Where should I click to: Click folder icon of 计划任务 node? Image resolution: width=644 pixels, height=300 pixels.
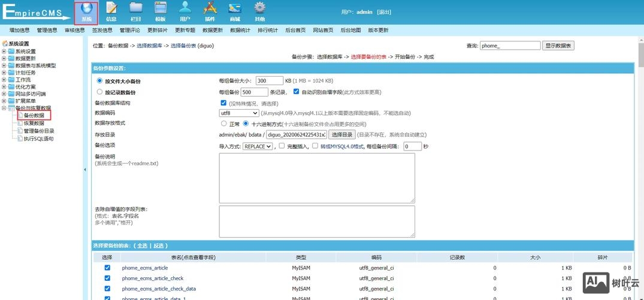click(x=11, y=73)
